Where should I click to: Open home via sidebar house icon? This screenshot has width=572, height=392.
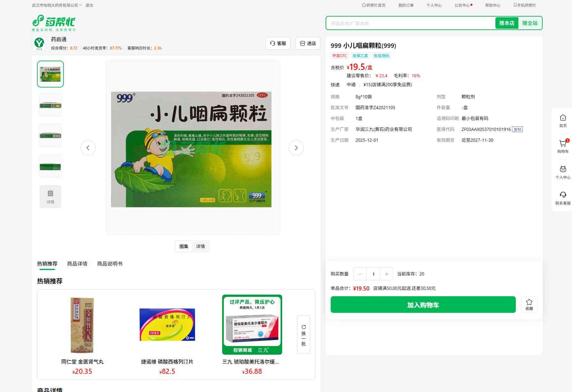point(563,118)
